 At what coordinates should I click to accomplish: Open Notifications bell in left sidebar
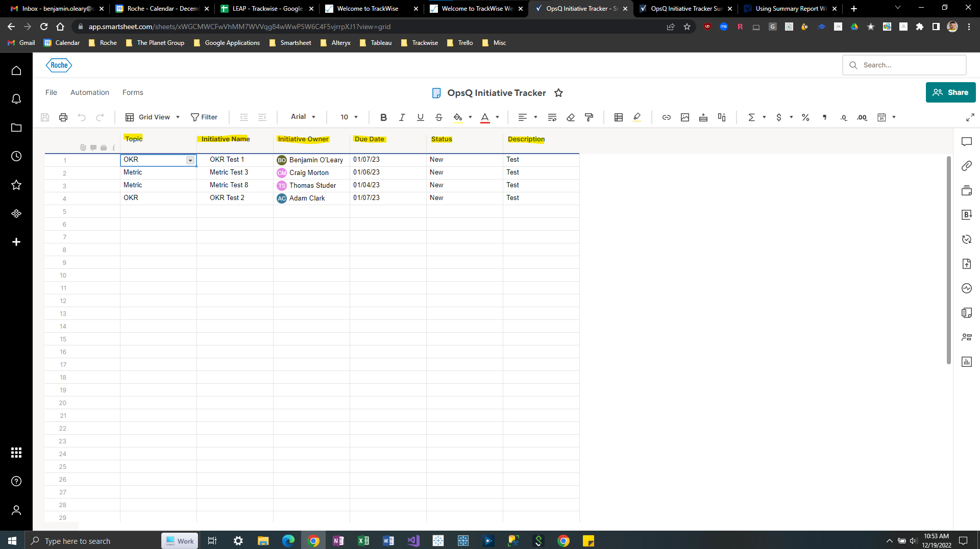(x=16, y=99)
